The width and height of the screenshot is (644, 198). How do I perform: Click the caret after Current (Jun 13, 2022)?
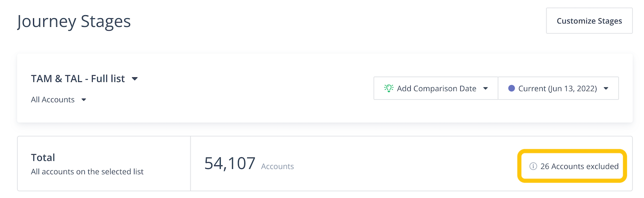(606, 88)
